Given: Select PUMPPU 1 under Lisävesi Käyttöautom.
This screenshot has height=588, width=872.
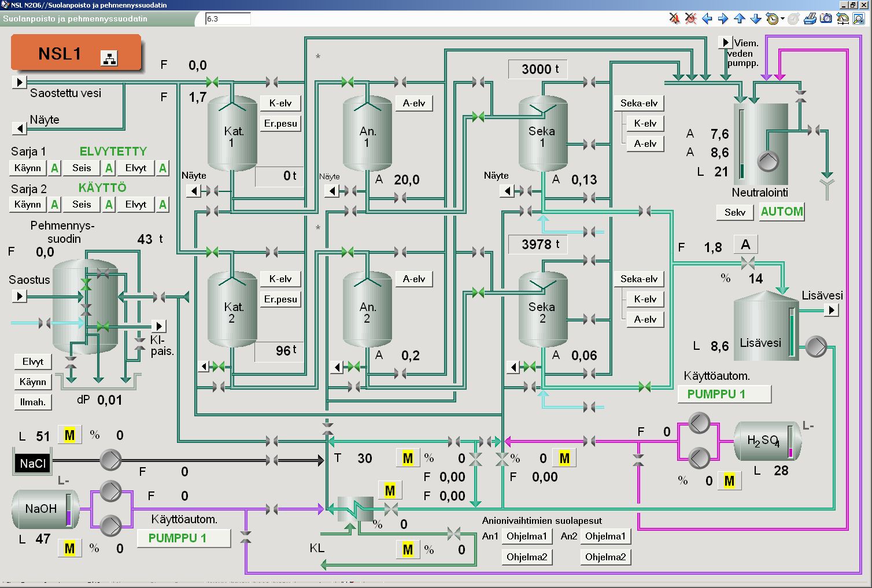Looking at the screenshot, I should [725, 394].
